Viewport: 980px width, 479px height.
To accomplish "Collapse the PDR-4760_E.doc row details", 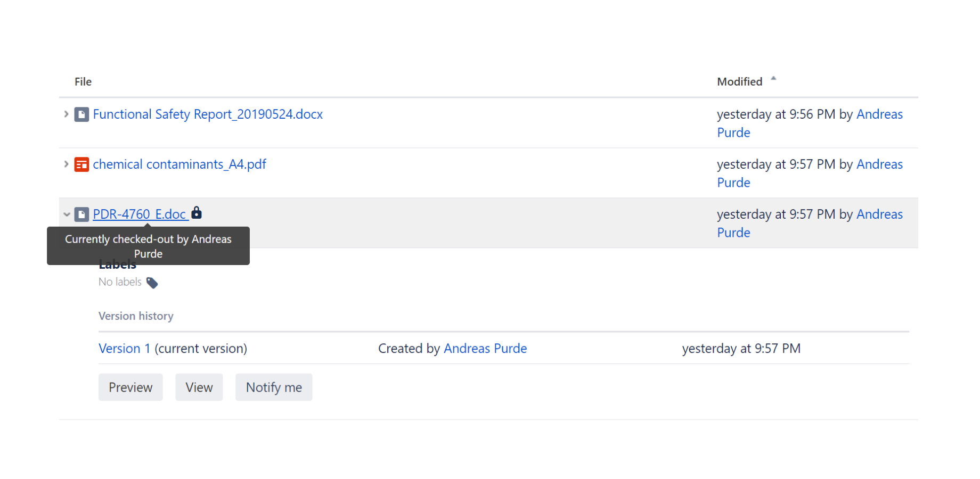I will tap(67, 214).
